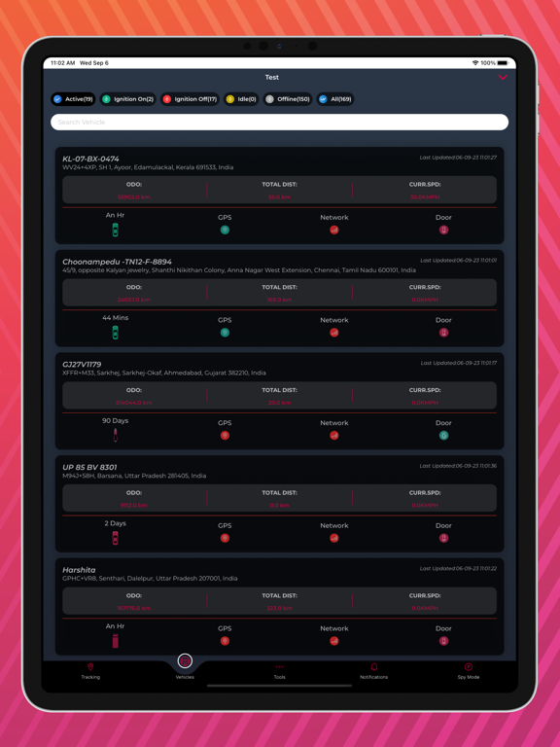Click the Barsana, Uttar Pradesh address
This screenshot has width=560, height=747.
134,476
